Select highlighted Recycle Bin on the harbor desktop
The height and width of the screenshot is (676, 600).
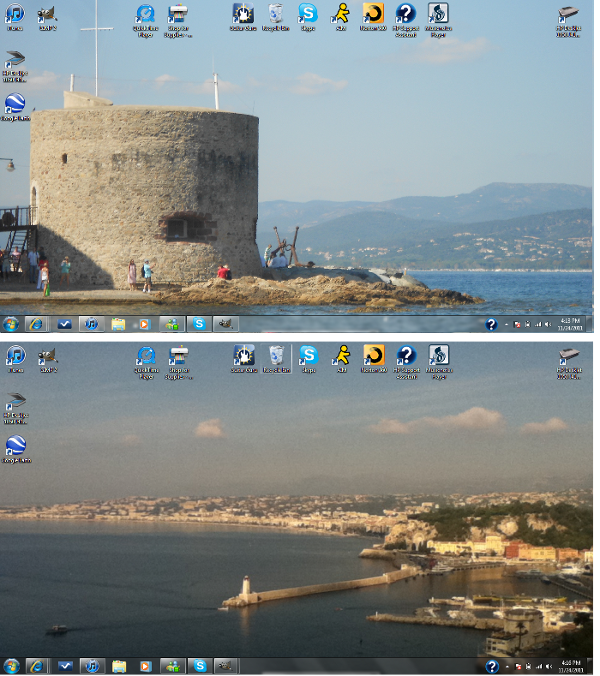coord(276,359)
